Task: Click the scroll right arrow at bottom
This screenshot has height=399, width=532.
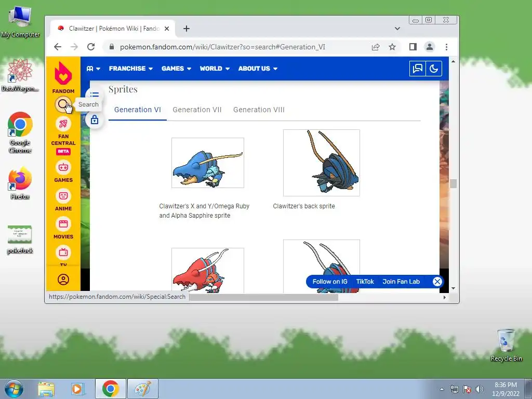Action: click(445, 297)
